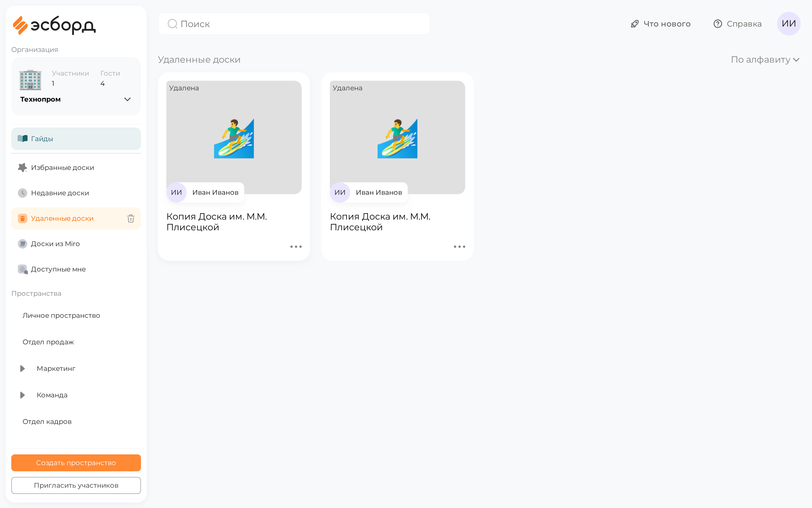Open Избранные доски in sidebar
The width and height of the screenshot is (812, 508).
pyautogui.click(x=76, y=167)
